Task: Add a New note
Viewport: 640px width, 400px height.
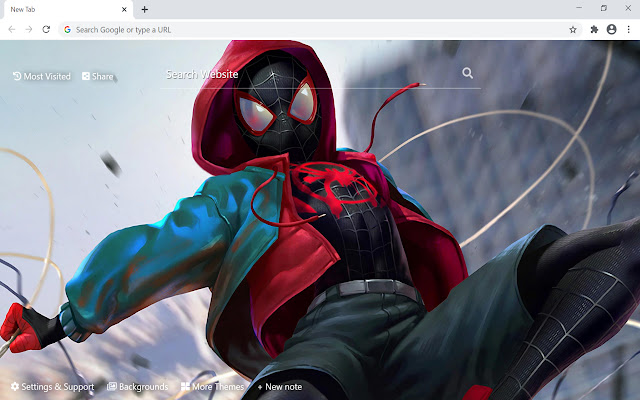Action: click(280, 387)
